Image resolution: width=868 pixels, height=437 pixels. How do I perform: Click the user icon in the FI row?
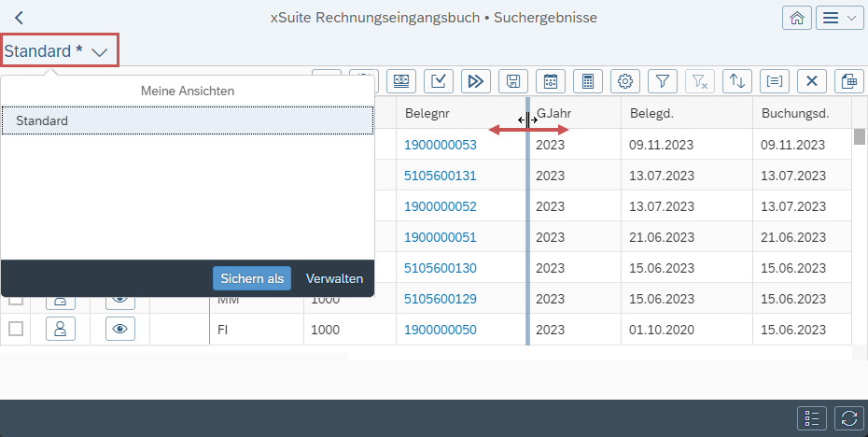61,329
